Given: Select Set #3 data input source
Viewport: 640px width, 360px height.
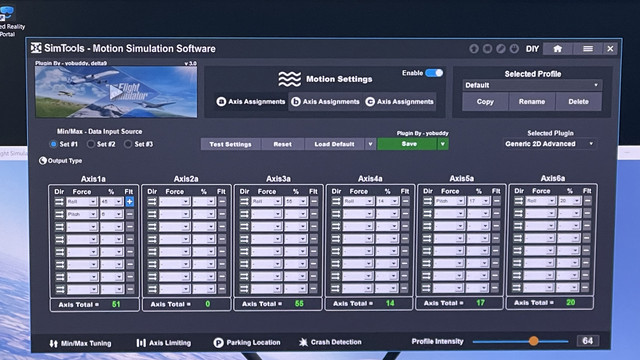Looking at the screenshot, I should pos(128,144).
